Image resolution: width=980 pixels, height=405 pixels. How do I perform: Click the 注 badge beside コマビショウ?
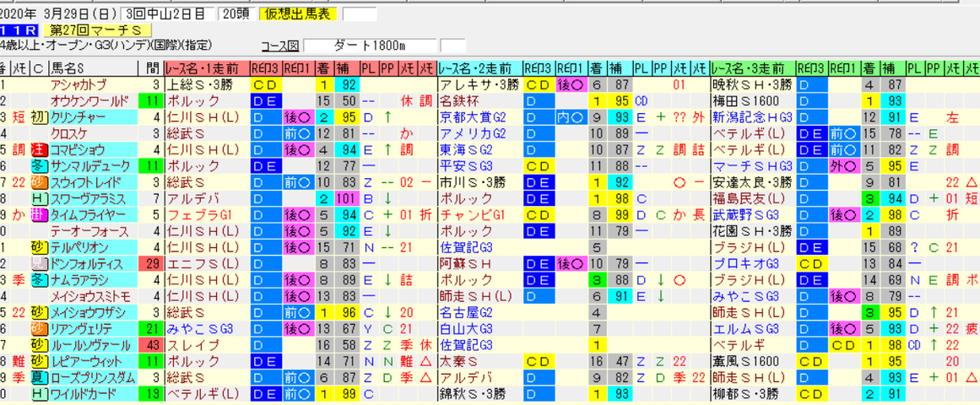tap(40, 149)
